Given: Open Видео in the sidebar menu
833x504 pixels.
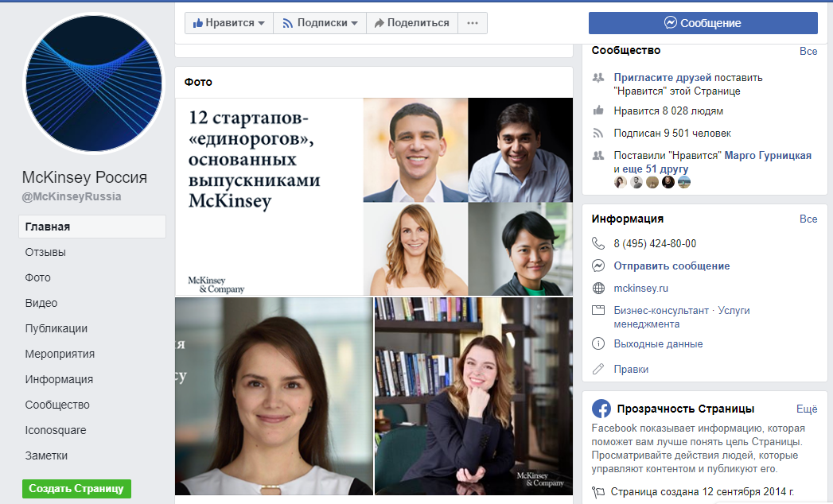Looking at the screenshot, I should coord(41,303).
